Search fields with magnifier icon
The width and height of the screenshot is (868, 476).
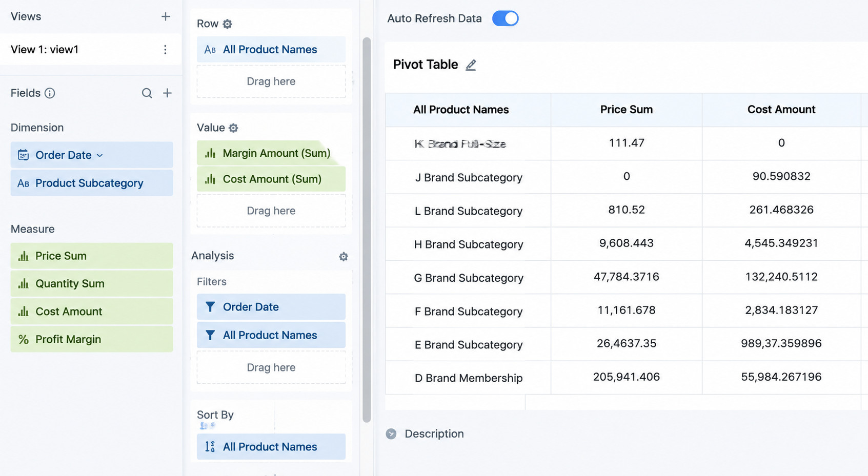click(x=147, y=93)
